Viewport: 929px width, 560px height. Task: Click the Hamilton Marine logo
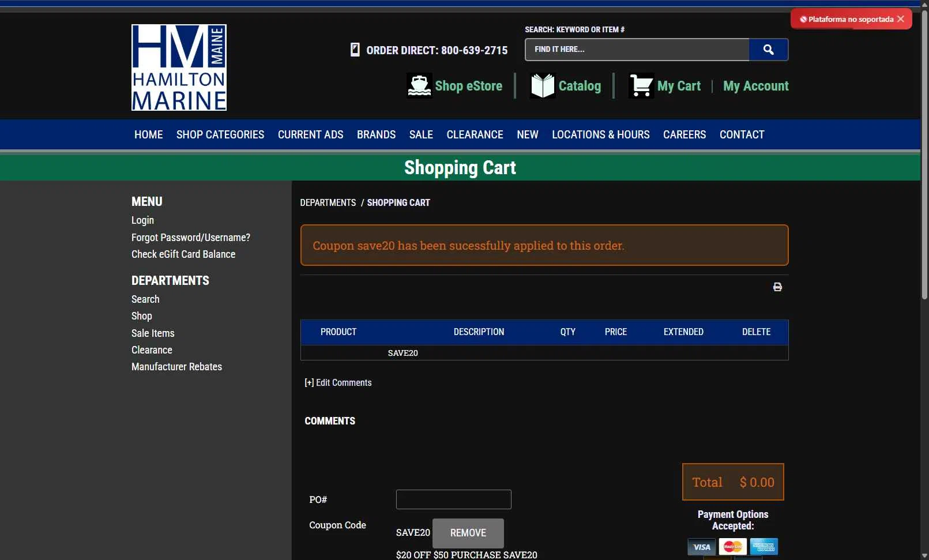point(179,67)
